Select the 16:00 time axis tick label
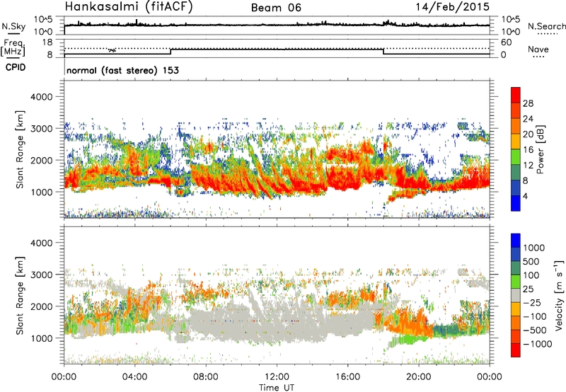 click(x=347, y=377)
